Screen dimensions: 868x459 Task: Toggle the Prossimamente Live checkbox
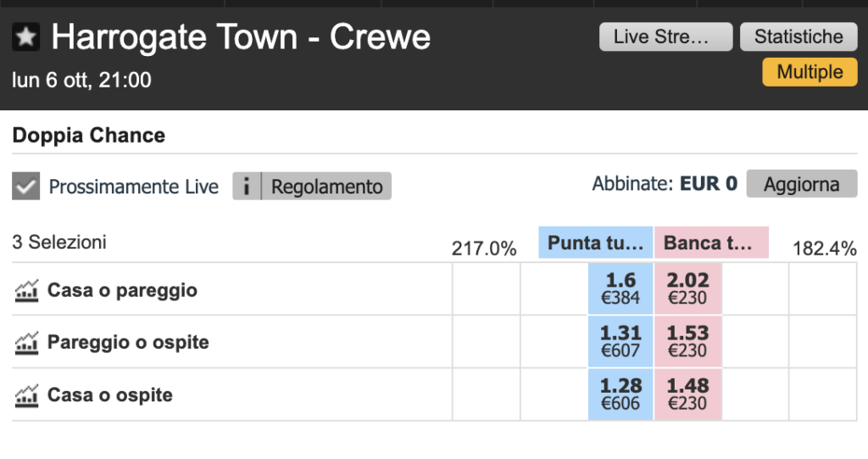pyautogui.click(x=26, y=186)
